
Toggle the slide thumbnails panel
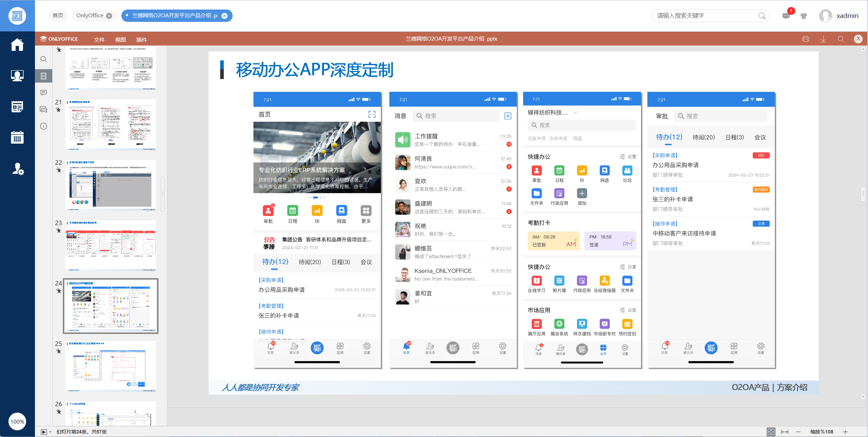tap(43, 76)
